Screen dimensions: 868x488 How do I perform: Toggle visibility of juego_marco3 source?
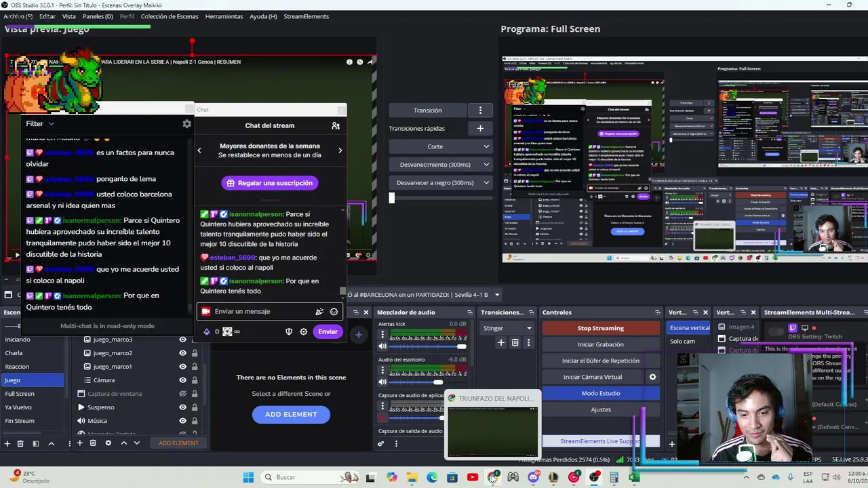[x=182, y=340]
